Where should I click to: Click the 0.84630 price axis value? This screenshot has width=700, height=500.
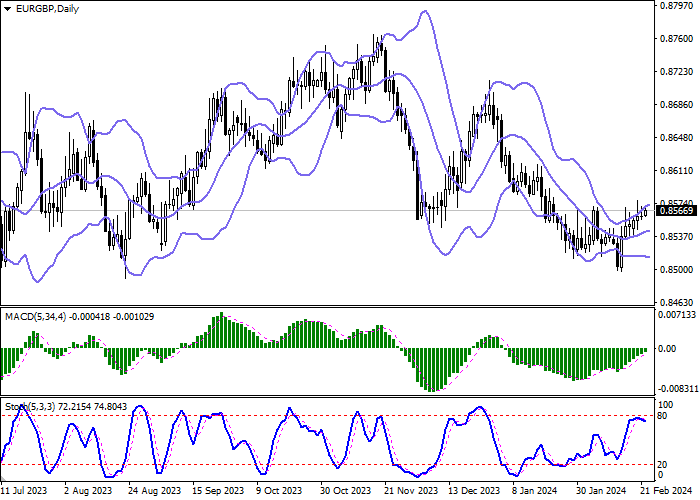tap(676, 303)
